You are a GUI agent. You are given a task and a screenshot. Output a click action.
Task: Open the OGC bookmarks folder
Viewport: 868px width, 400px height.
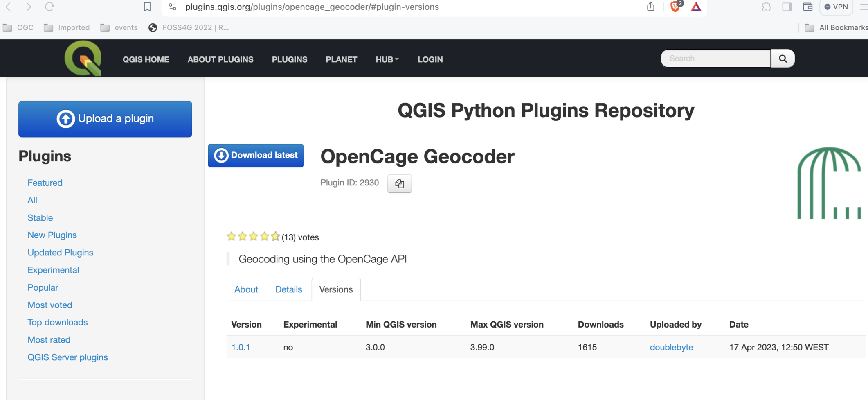coord(18,27)
